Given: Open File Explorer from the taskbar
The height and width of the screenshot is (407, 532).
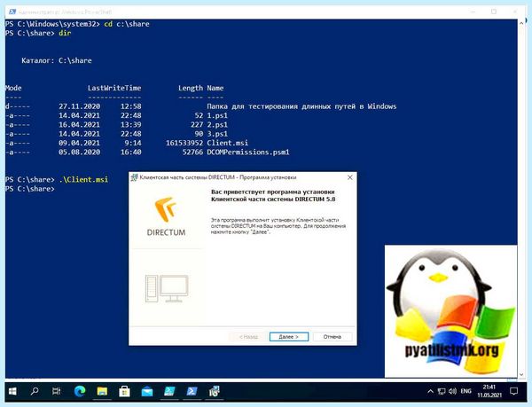Looking at the screenshot, I should click(102, 392).
